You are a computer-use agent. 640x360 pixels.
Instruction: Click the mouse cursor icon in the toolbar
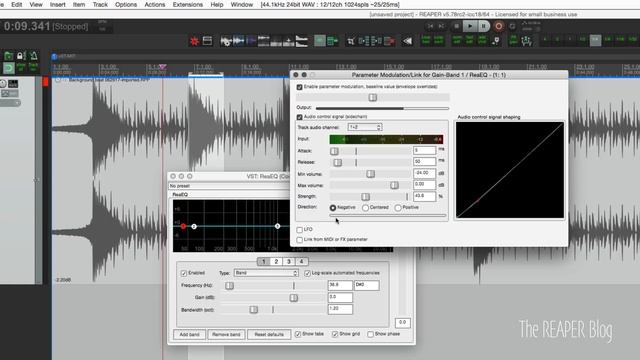(496, 40)
